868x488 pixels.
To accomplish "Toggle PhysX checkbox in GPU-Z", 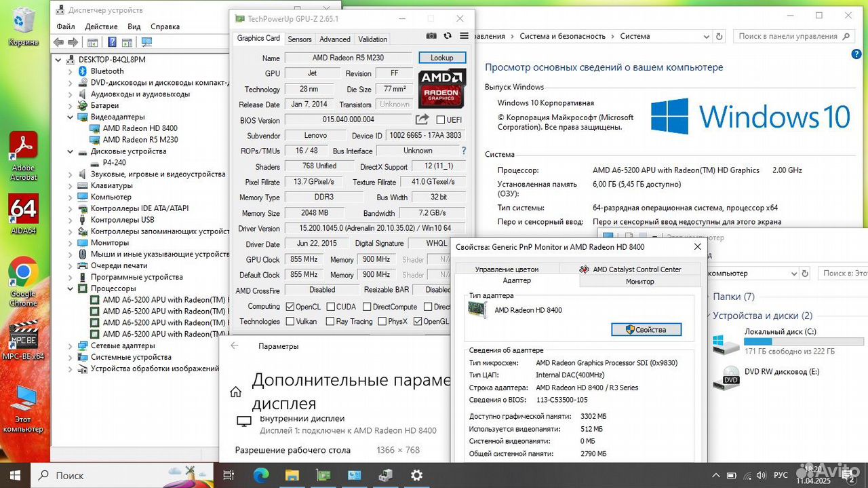I will pos(382,322).
